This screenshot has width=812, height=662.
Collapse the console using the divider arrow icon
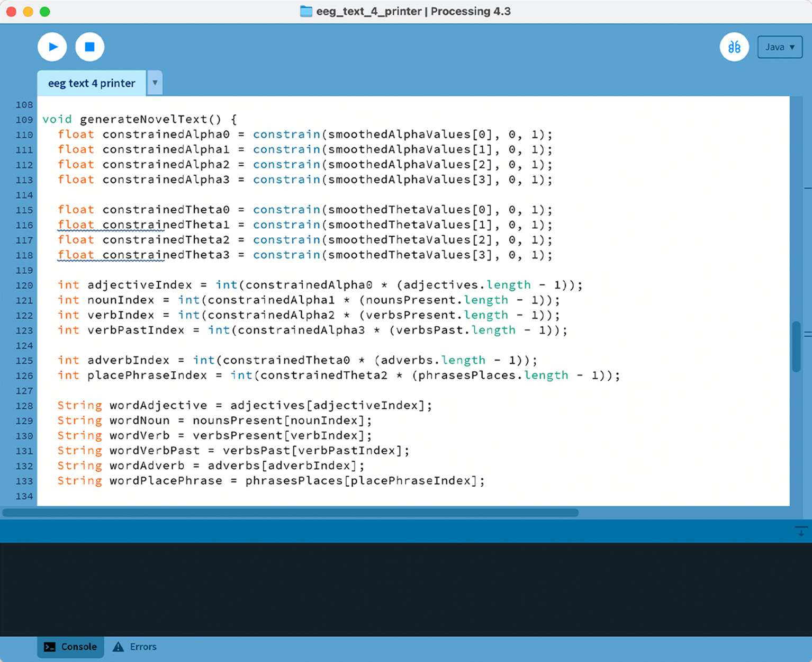coord(801,531)
